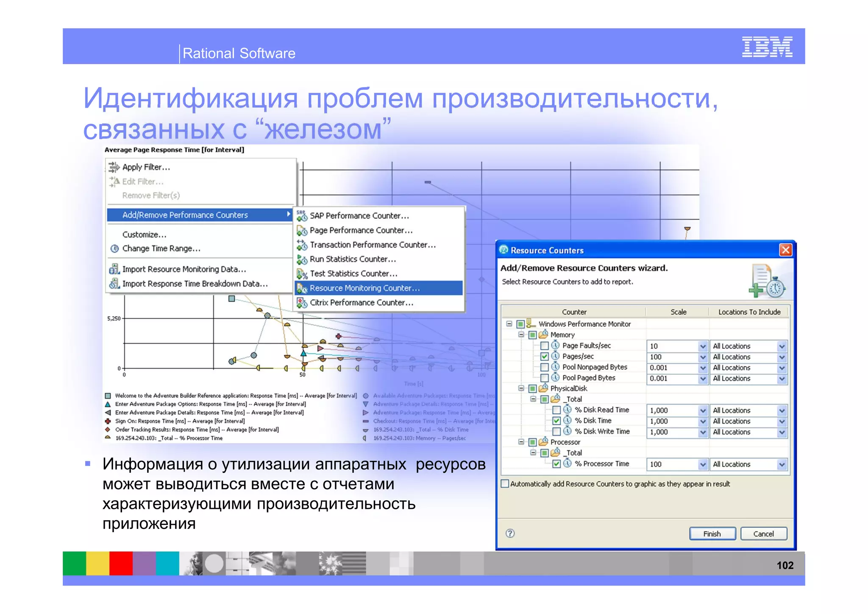Image resolution: width=868 pixels, height=614 pixels.
Task: Click the Counter column header
Action: tap(574, 312)
